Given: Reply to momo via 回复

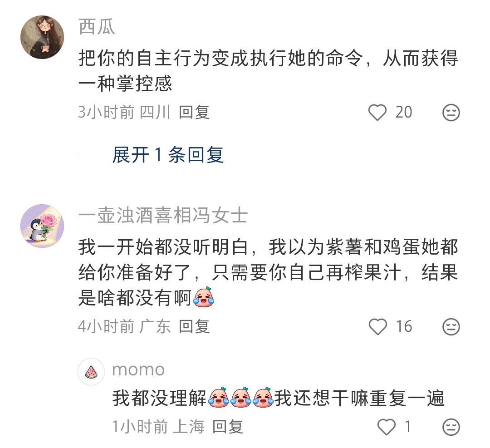Looking at the screenshot, I should point(228,427).
